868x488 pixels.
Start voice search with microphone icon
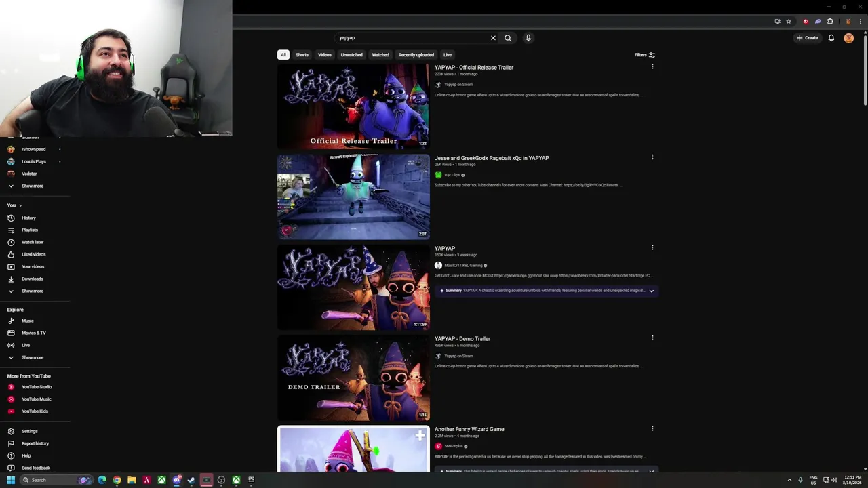528,38
